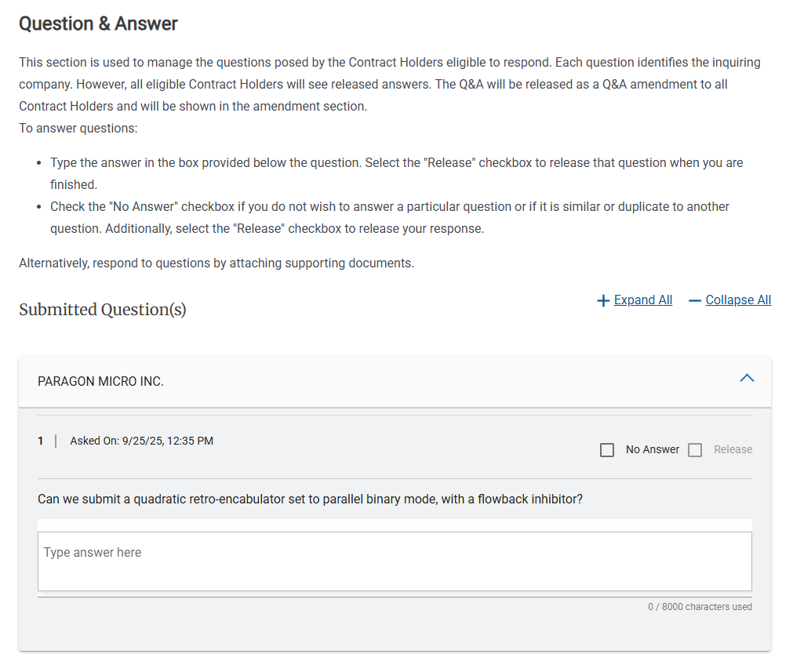Click the collapse chevron on PARAGON MICRO INC. panel
Viewport: 793px width, 672px height.
(747, 378)
